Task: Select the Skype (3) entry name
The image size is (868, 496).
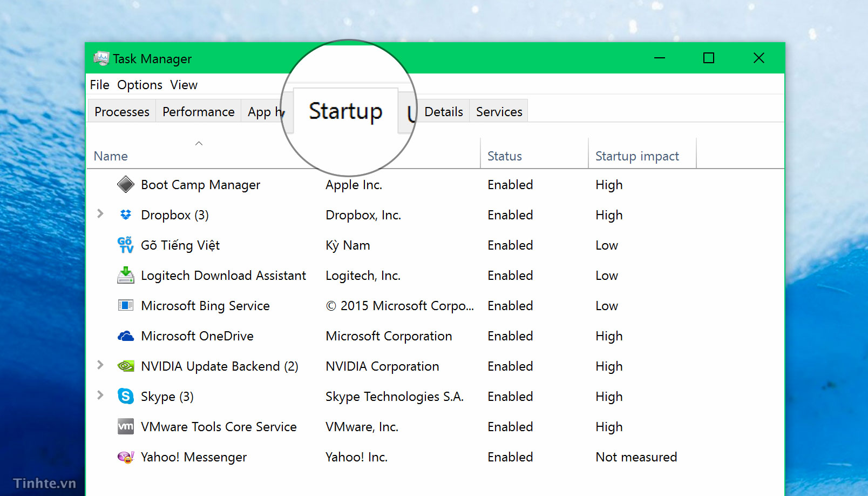Action: coord(167,397)
